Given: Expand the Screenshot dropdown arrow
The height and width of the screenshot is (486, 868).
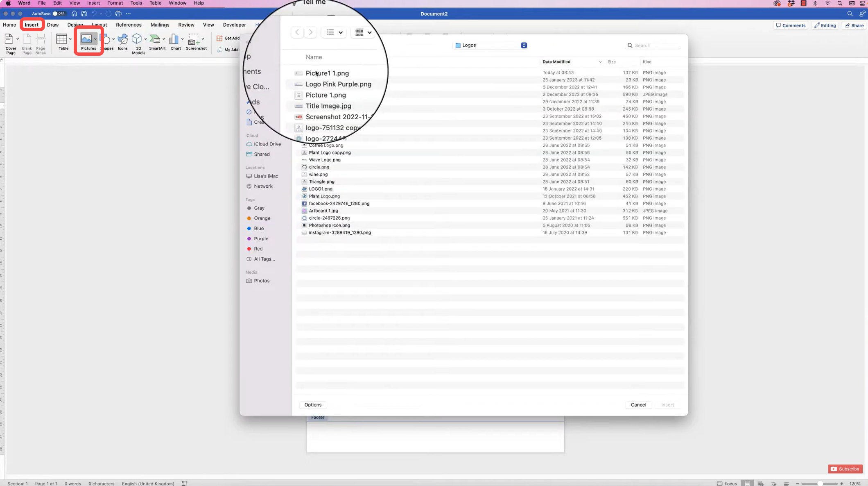Looking at the screenshot, I should tap(203, 39).
